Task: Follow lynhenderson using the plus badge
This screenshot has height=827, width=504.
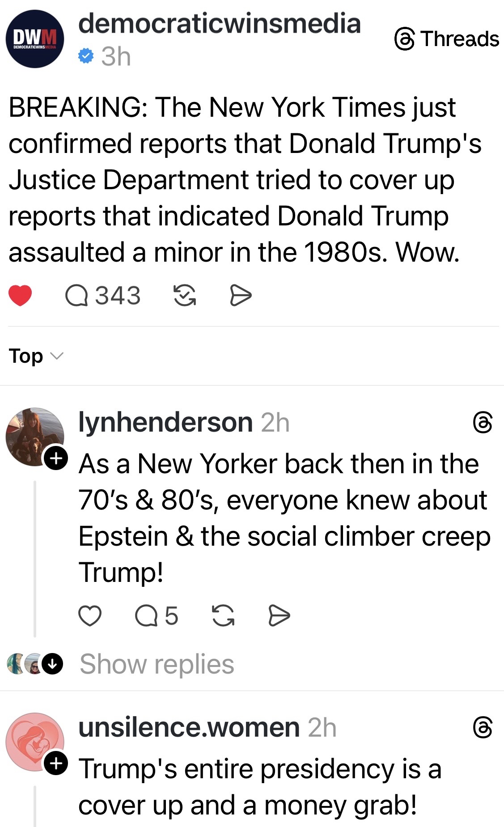Action: [x=55, y=458]
